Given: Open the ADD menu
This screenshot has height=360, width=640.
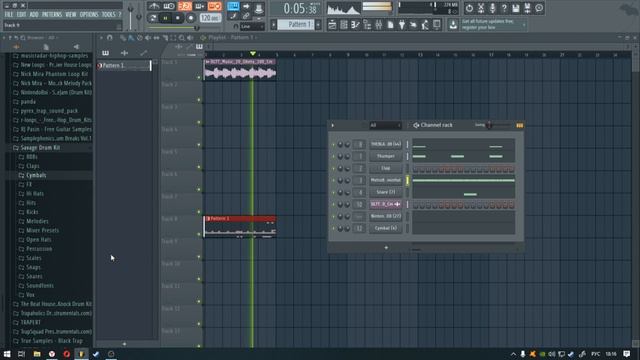Looking at the screenshot, I should pyautogui.click(x=34, y=15).
